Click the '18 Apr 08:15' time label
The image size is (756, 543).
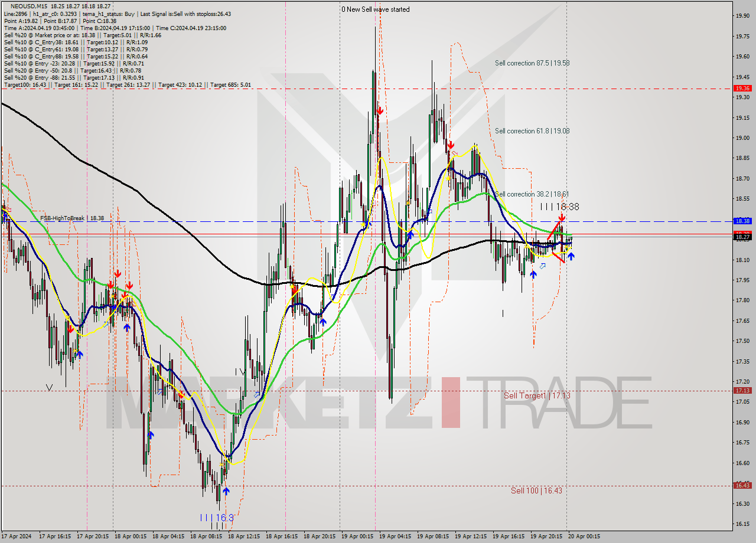(x=206, y=537)
